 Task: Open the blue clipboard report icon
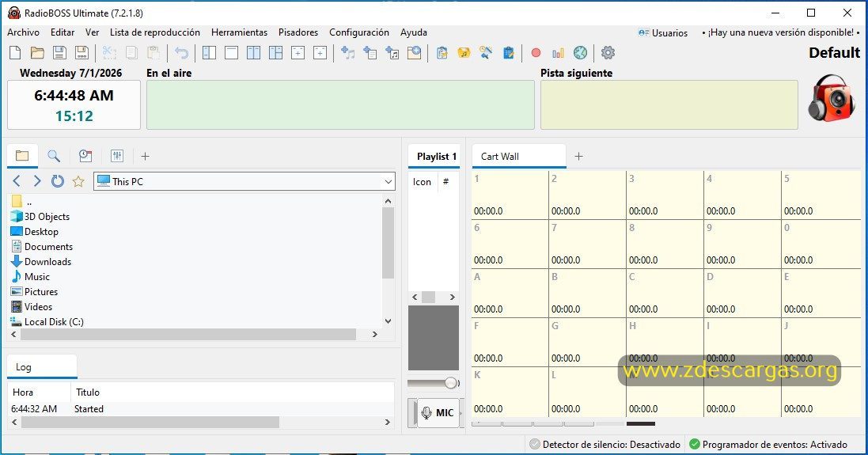[x=508, y=52]
